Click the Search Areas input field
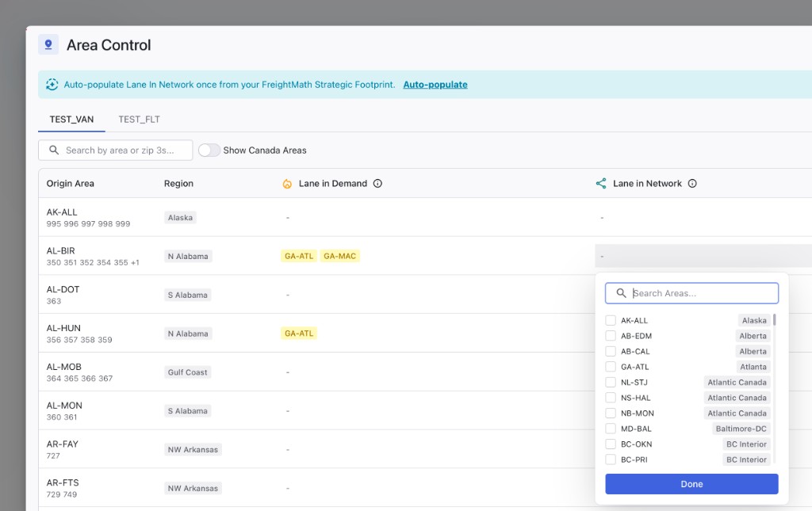Viewport: 812px width, 511px height. click(691, 293)
